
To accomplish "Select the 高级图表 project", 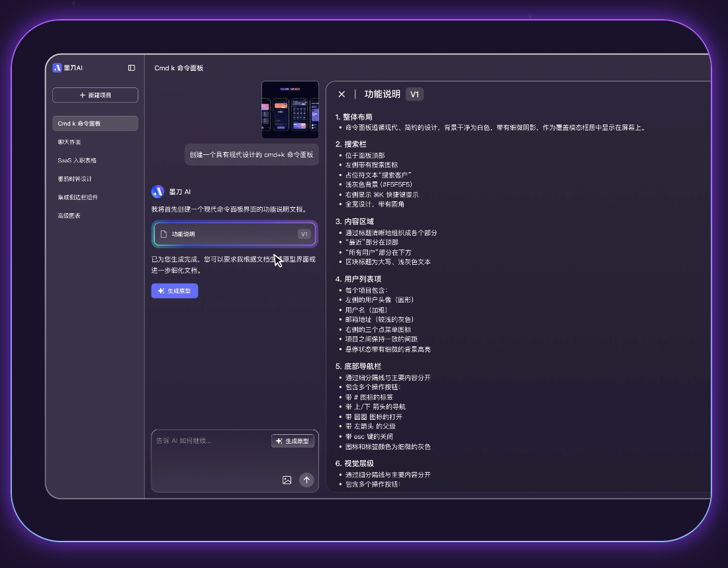I will (x=69, y=215).
